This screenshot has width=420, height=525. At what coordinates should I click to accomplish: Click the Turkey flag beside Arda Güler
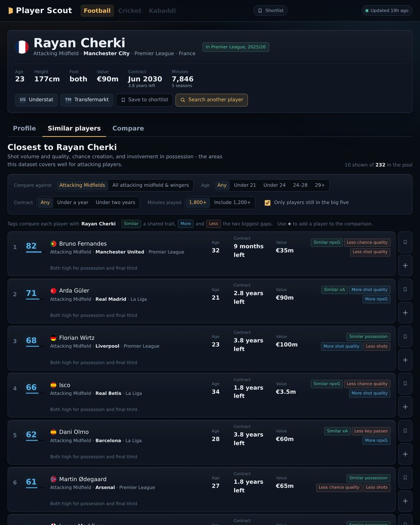pyautogui.click(x=53, y=291)
